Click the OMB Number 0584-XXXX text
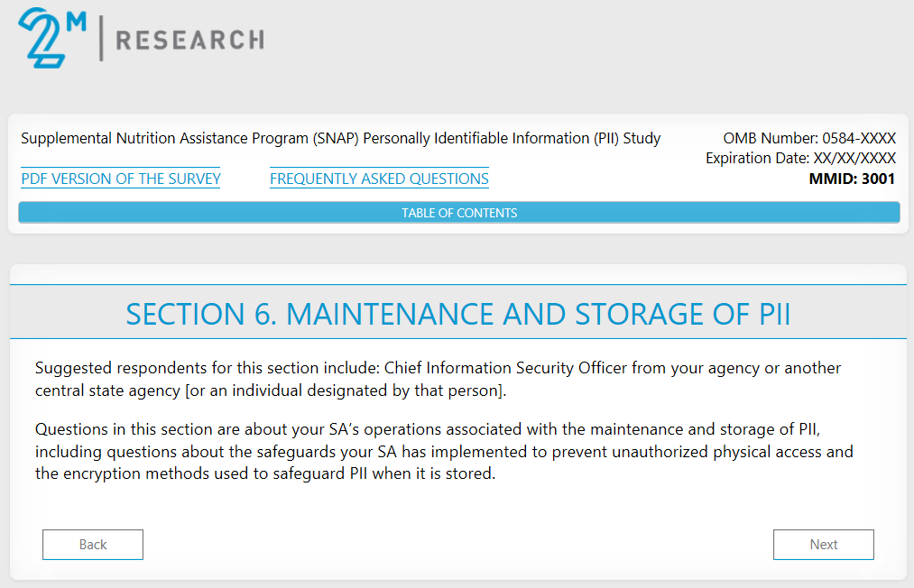Viewport: 914px width, 588px height. click(x=808, y=138)
